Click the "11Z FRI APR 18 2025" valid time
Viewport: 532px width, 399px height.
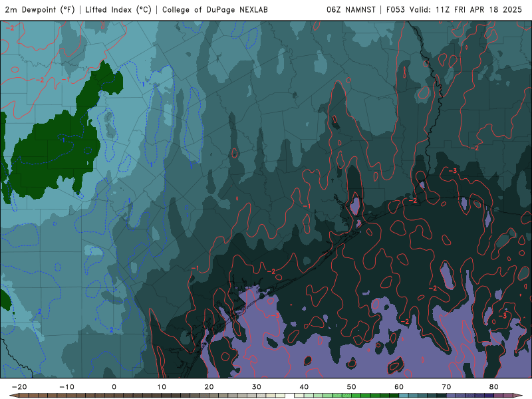[x=479, y=9]
